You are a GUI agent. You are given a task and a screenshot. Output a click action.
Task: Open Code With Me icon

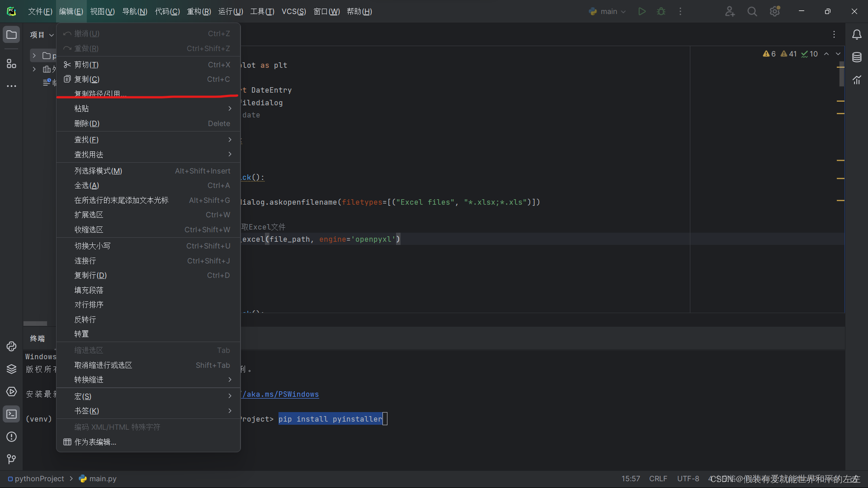(x=730, y=11)
